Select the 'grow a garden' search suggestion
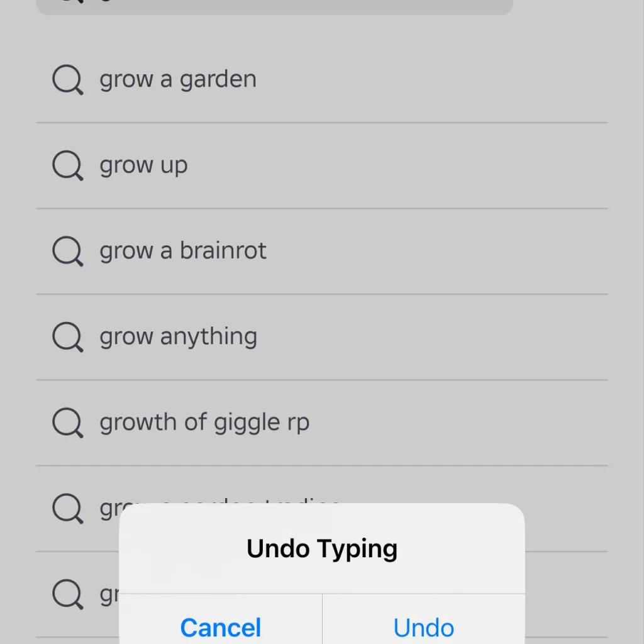The height and width of the screenshot is (644, 644). [x=178, y=80]
